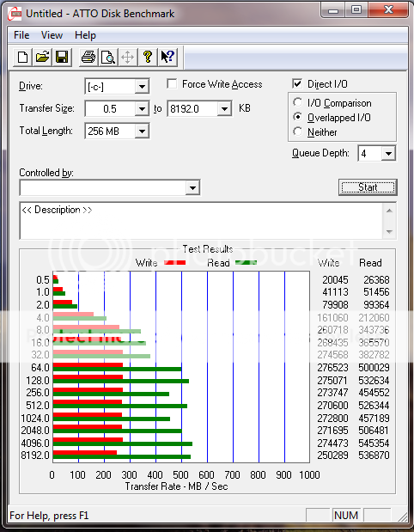Click the Write value 250289
The width and height of the screenshot is (414, 532).
332,456
